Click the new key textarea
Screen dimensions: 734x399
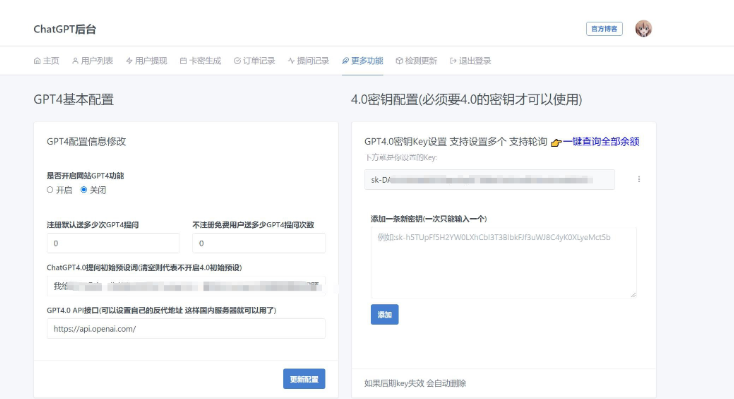pos(504,262)
